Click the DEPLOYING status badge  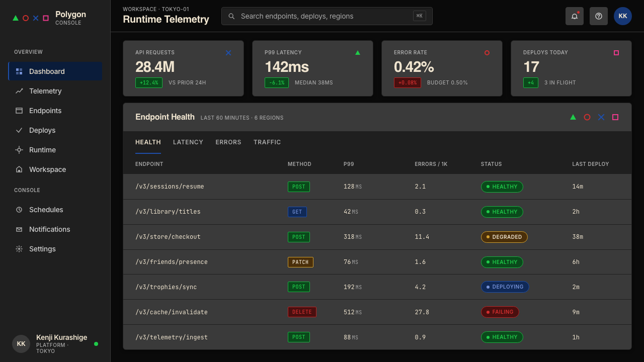(x=505, y=287)
